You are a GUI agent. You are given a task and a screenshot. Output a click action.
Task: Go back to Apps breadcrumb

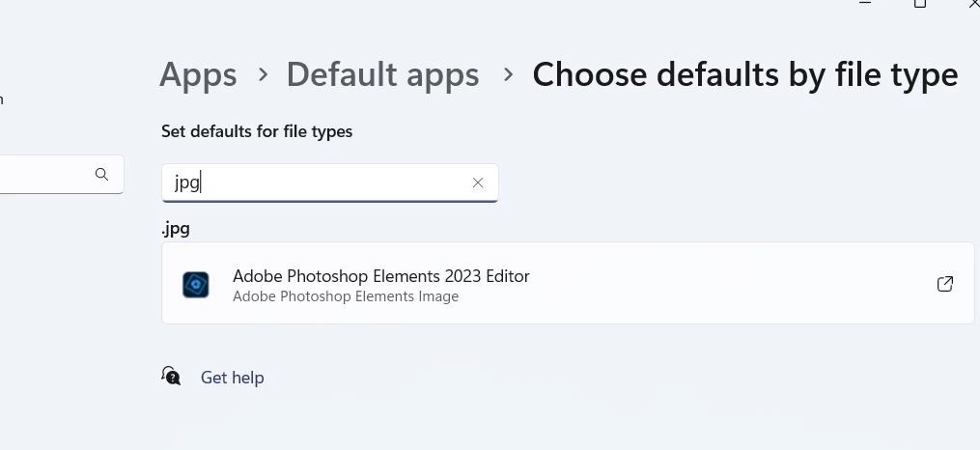point(198,74)
